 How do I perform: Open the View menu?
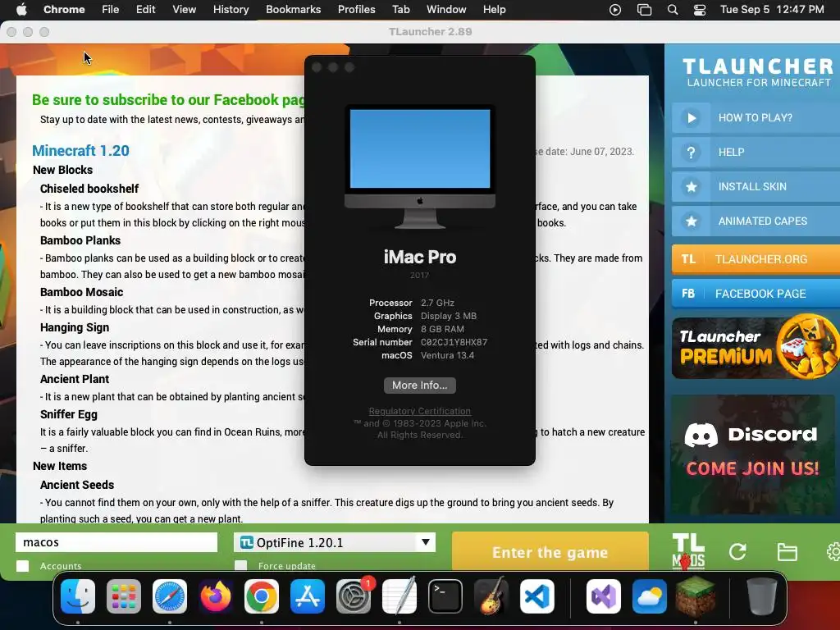coord(184,9)
